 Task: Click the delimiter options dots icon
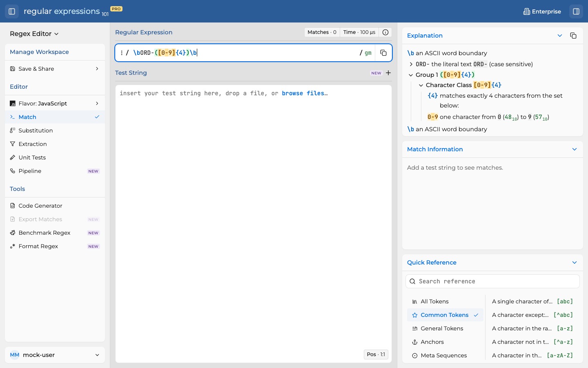(122, 53)
